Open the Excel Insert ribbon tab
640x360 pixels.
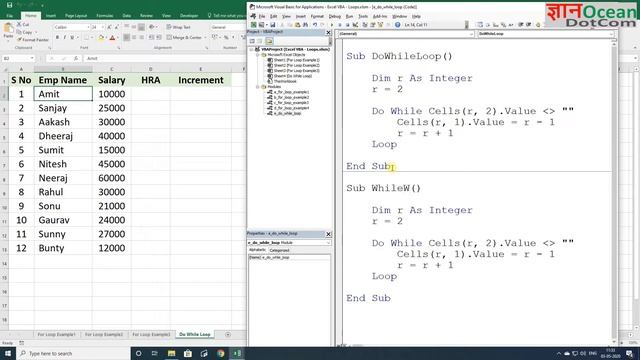(x=51, y=16)
